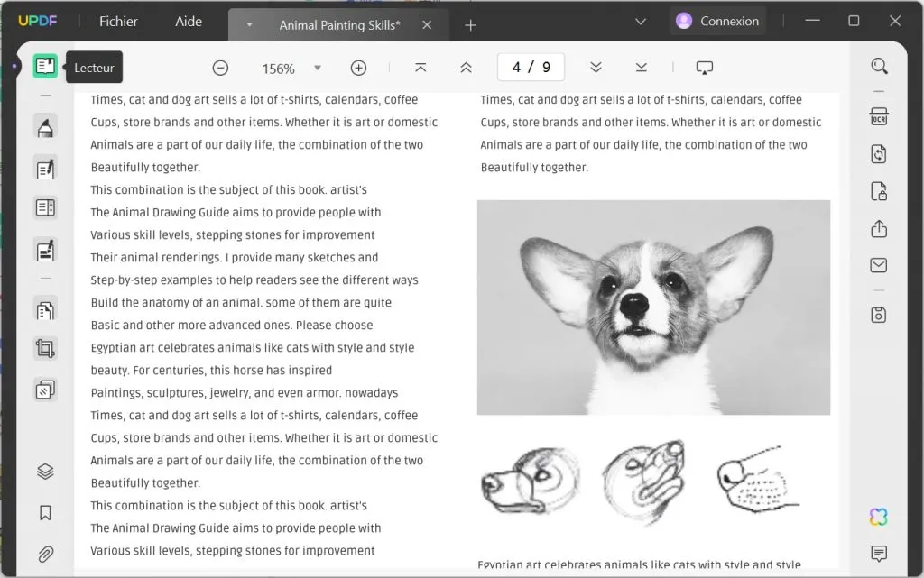The height and width of the screenshot is (578, 924).
Task: Open document search with the magnifier
Action: click(x=880, y=66)
